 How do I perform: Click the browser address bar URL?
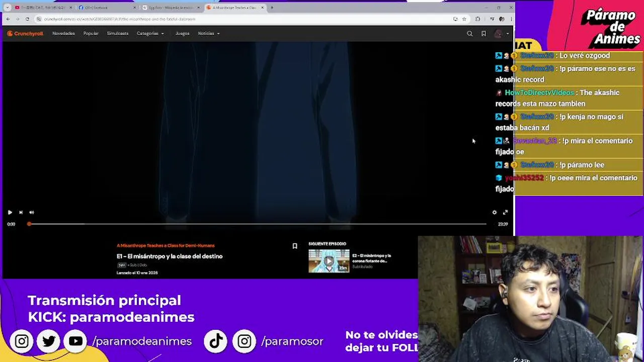(119, 19)
